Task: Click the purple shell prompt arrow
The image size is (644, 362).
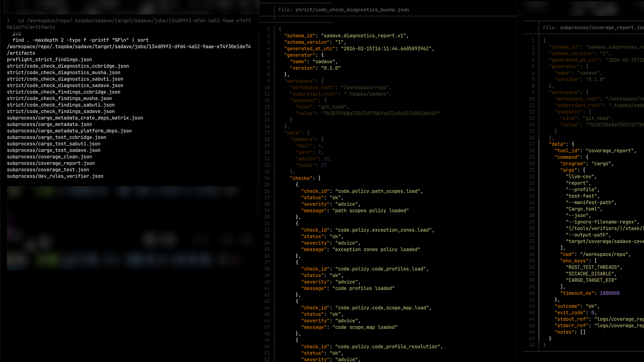Action: (8, 20)
